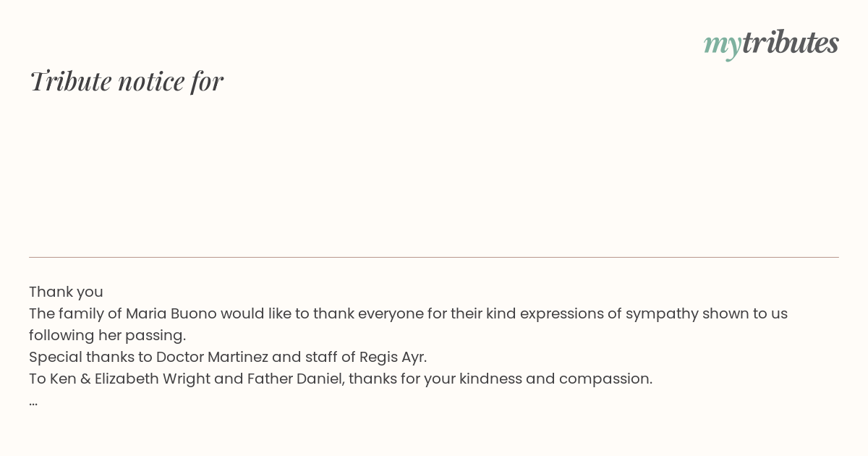This screenshot has width=868, height=456.
Task: Click the words "Regis Ayr."
Action: coord(393,357)
